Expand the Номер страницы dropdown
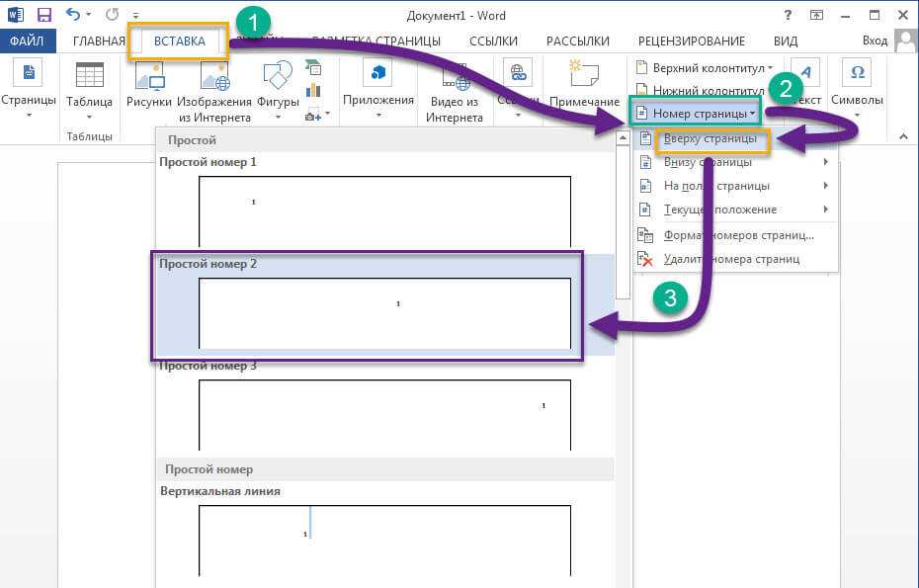This screenshot has width=919, height=588. tap(697, 114)
